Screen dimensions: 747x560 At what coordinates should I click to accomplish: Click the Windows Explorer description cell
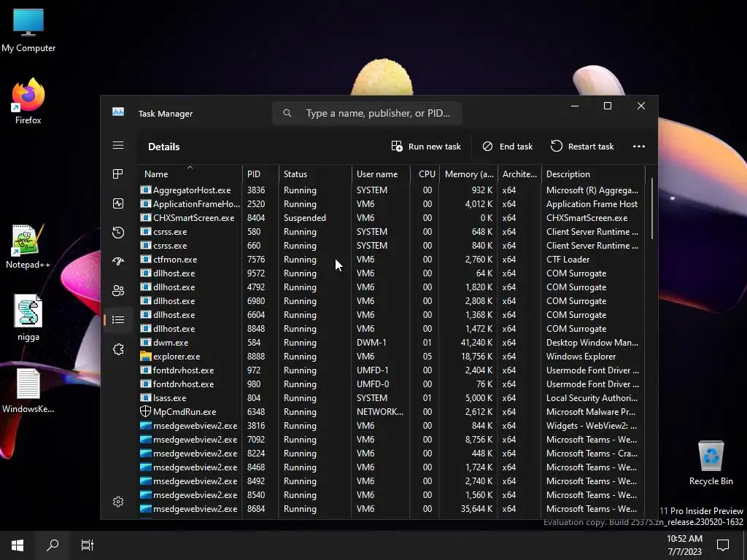tap(581, 356)
